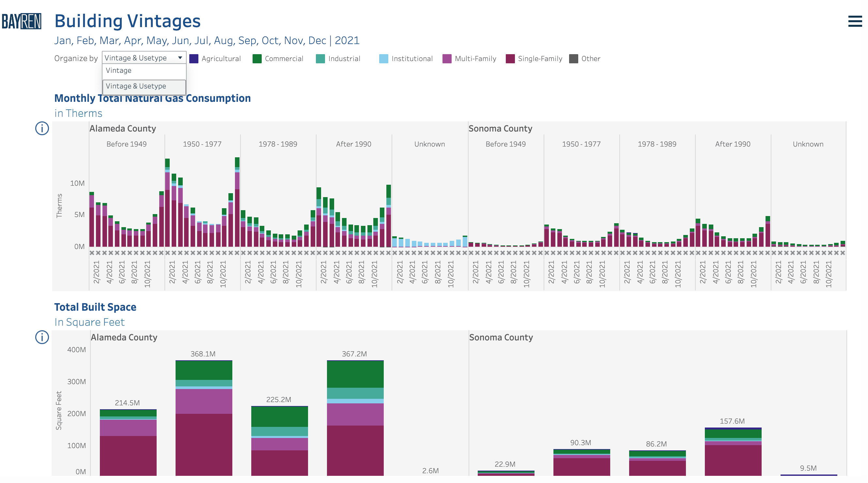The width and height of the screenshot is (868, 483).
Task: Click Alameda County header in built space chart
Action: tap(124, 337)
